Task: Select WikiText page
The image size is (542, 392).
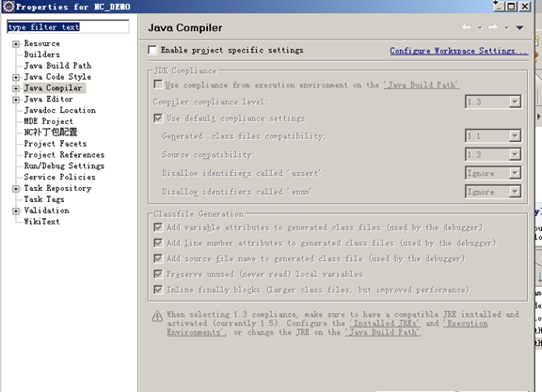Action: point(41,222)
